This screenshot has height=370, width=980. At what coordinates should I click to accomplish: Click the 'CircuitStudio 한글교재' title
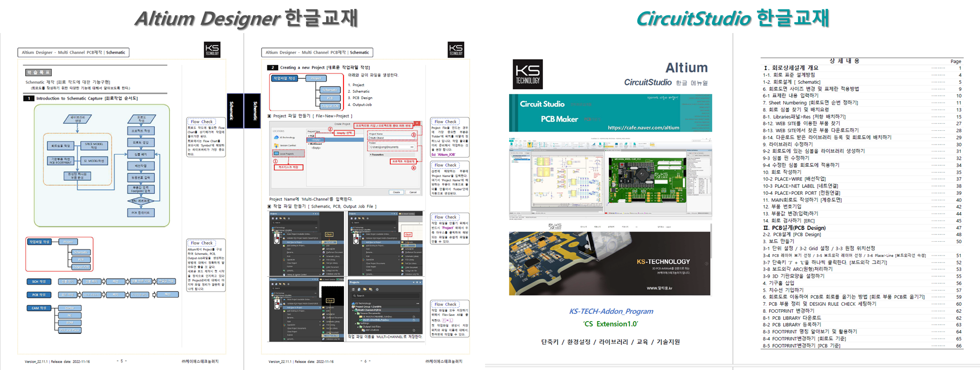click(x=733, y=18)
